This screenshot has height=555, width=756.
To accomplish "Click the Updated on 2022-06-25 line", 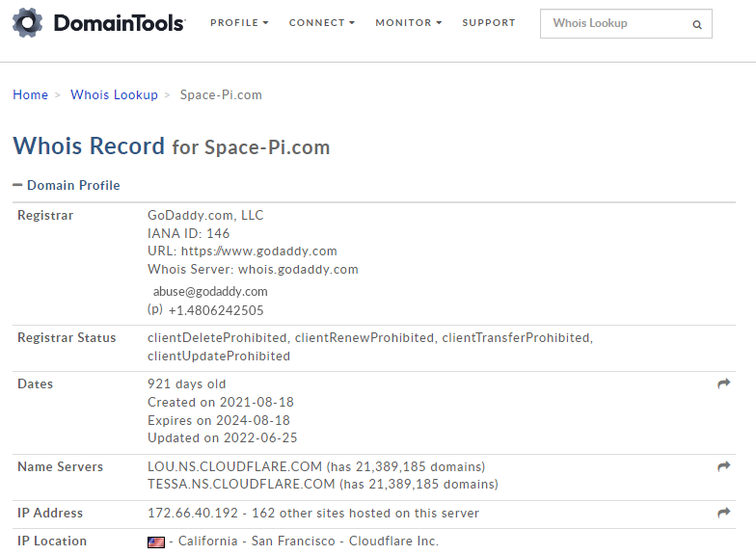I will point(222,437).
